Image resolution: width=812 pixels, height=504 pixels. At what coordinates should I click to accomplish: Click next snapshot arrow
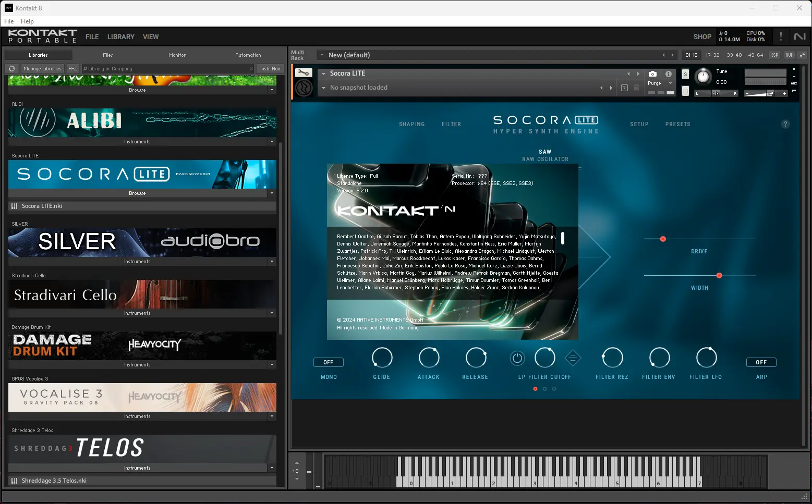[x=611, y=88]
